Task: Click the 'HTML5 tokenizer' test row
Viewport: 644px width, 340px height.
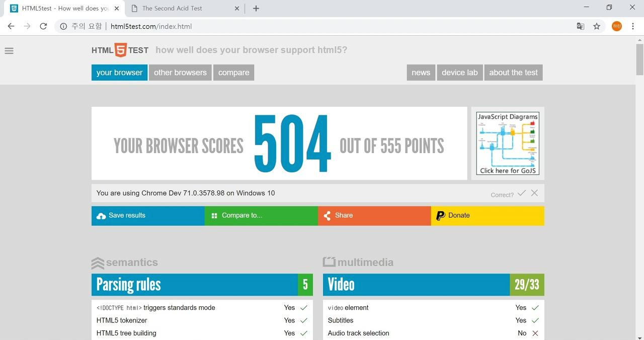Action: pyautogui.click(x=202, y=320)
